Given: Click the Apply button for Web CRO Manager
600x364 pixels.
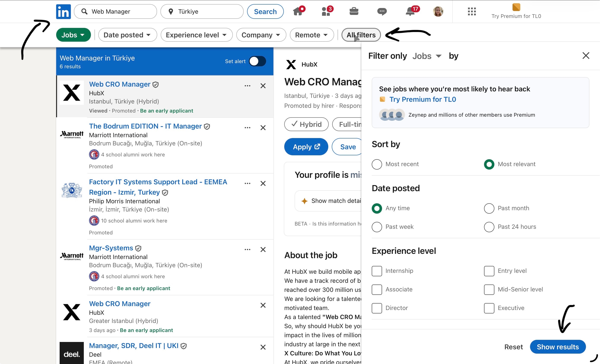Looking at the screenshot, I should [306, 147].
